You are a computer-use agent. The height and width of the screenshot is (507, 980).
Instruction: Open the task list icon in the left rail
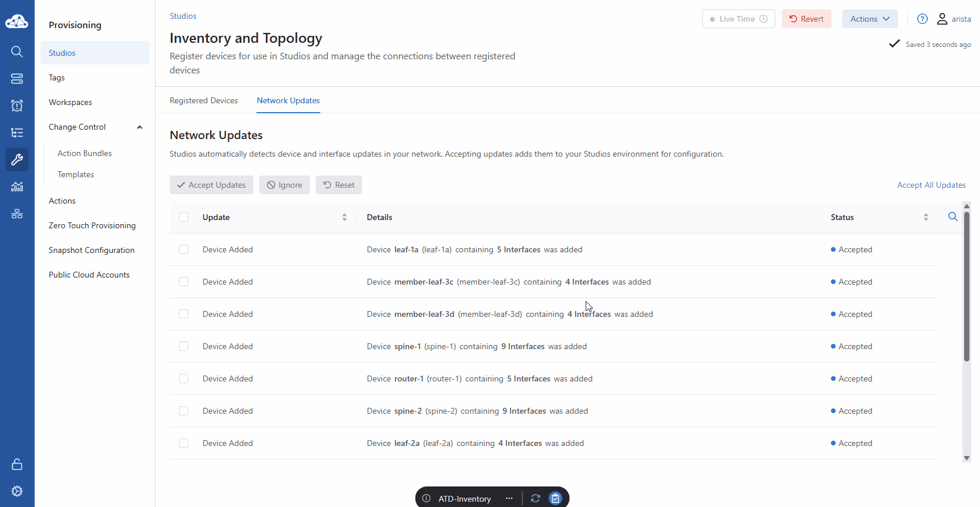17,133
